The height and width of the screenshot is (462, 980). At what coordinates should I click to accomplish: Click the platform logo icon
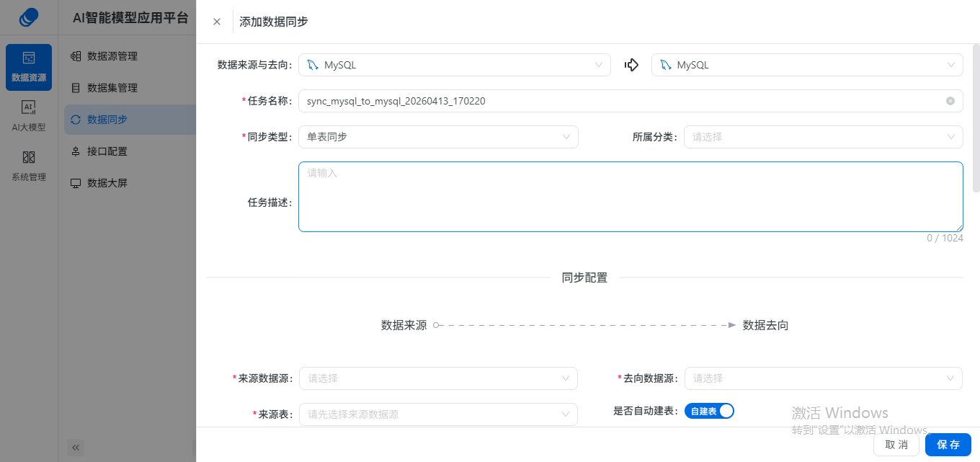[29, 17]
